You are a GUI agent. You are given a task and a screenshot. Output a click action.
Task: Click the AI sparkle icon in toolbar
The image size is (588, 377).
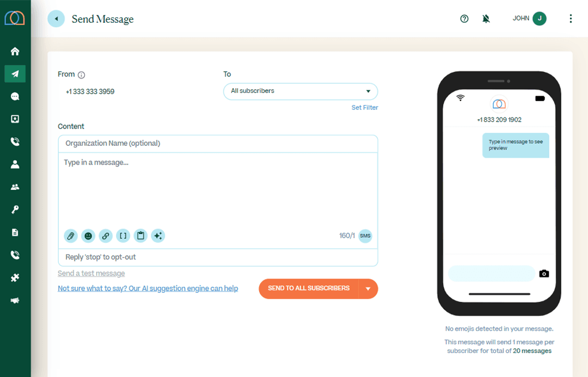coord(158,236)
